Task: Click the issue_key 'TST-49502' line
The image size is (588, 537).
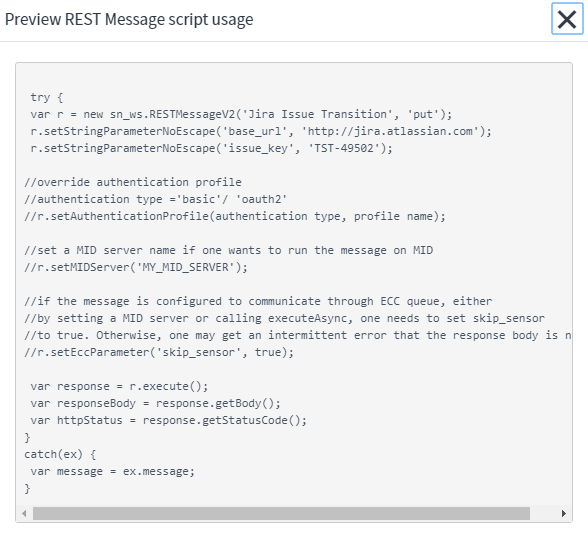Action: [212, 148]
